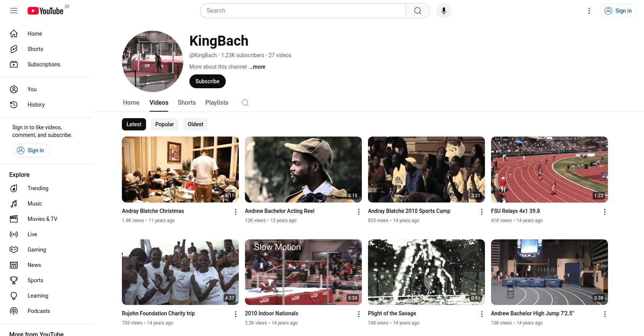
Task: Open the Trending explore icon
Action: coord(14,188)
